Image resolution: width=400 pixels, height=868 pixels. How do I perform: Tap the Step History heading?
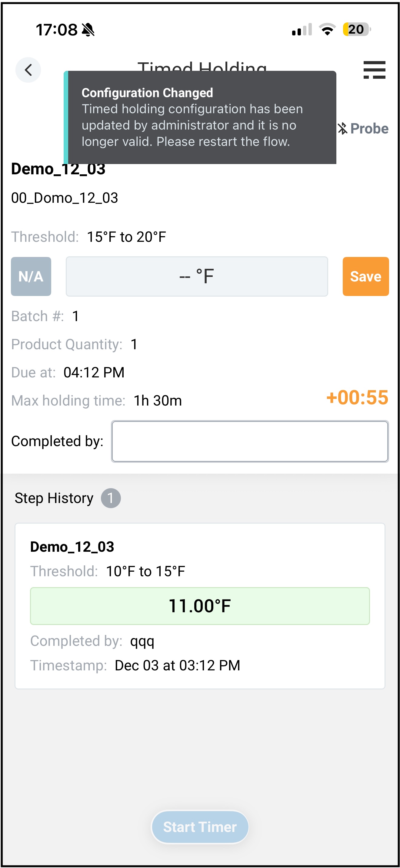pos(54,498)
